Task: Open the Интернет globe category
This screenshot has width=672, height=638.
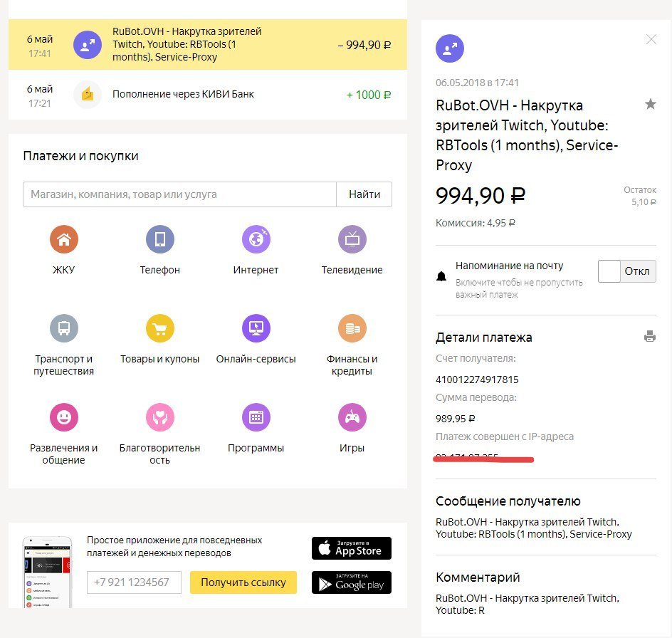Action: [x=256, y=239]
